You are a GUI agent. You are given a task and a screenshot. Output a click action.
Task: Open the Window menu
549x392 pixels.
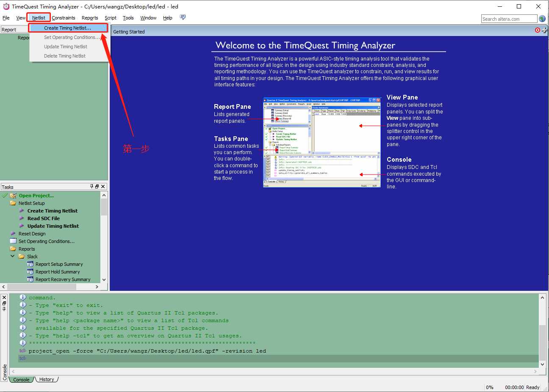(148, 18)
